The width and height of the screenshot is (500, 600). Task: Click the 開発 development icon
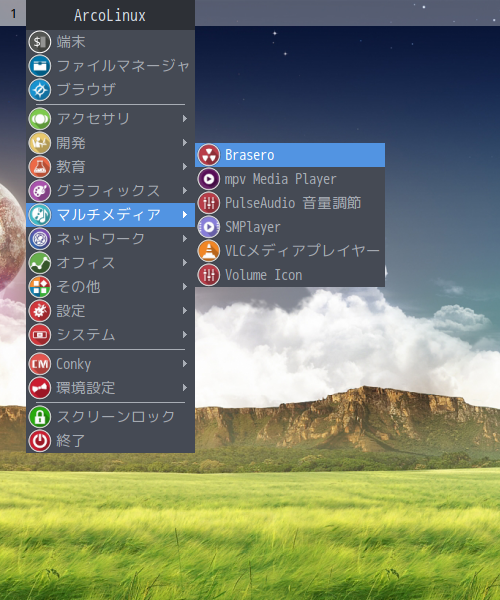click(x=40, y=143)
